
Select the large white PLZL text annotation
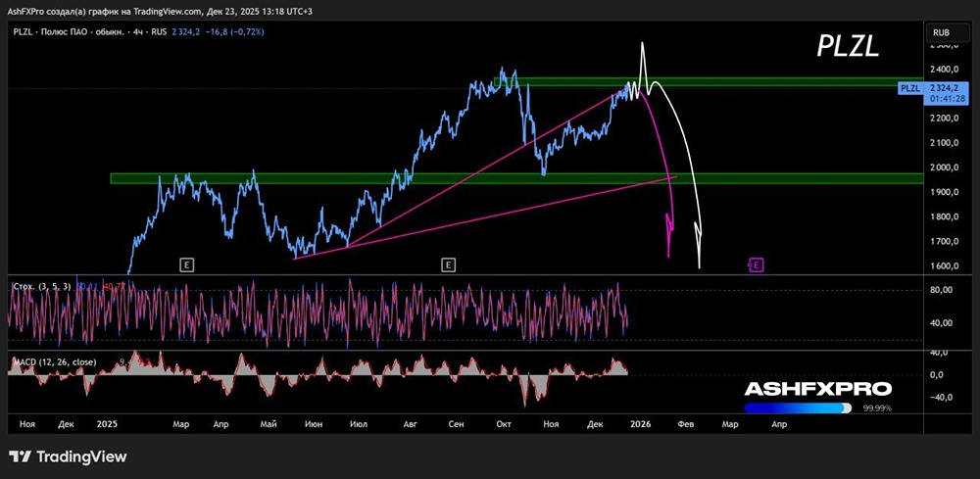(x=848, y=47)
